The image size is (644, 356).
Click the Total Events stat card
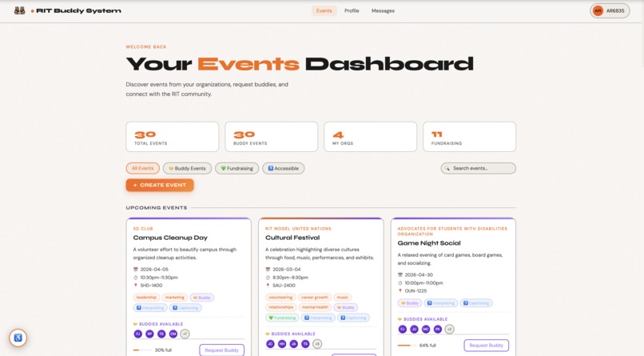[x=173, y=137]
